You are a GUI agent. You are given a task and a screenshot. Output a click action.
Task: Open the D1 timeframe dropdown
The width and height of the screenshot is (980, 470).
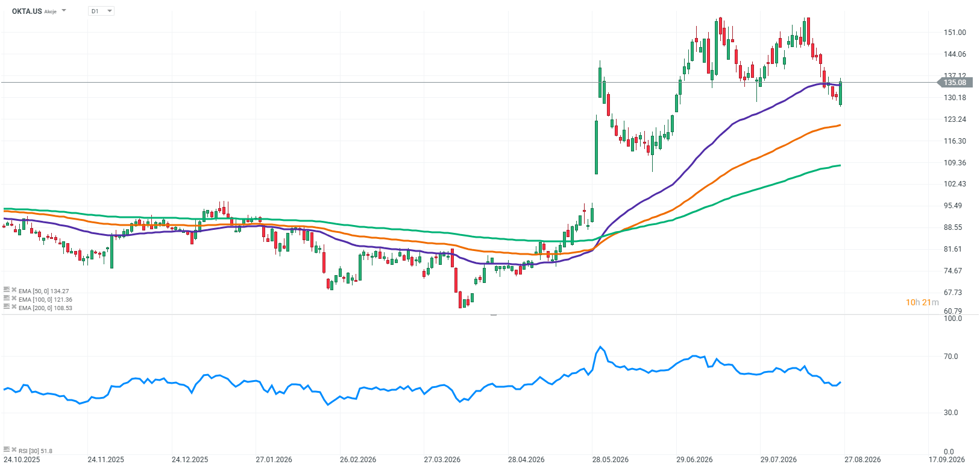[101, 11]
